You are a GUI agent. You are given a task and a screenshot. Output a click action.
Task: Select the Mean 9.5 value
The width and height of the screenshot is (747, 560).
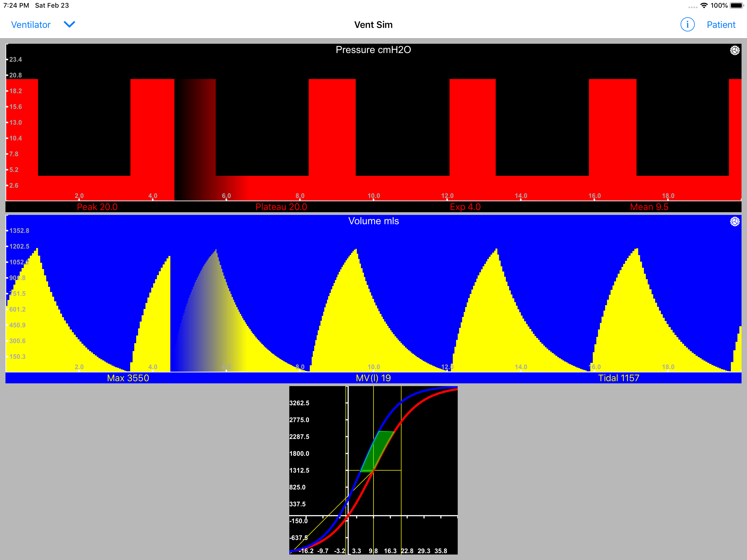[649, 207]
